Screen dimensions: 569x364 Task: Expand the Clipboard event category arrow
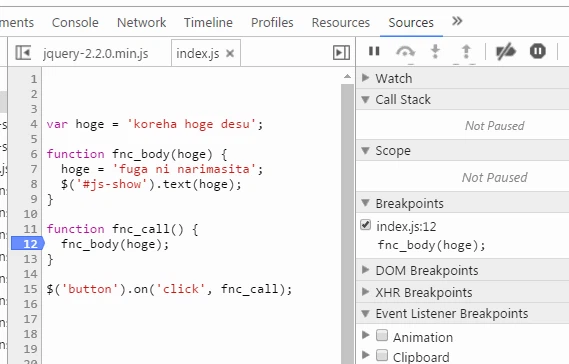[365, 355]
